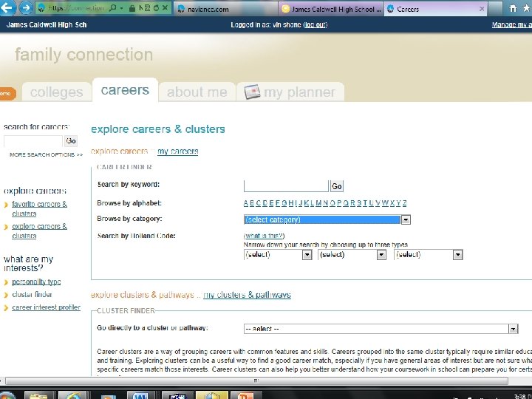Click the magnifier search icon in address bar
This screenshot has width=532, height=399.
113,8
